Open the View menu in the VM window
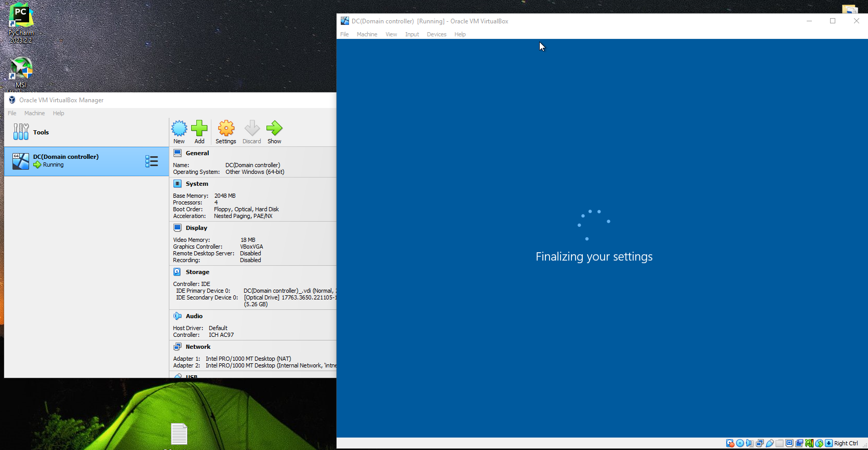The image size is (868, 450). pyautogui.click(x=391, y=34)
